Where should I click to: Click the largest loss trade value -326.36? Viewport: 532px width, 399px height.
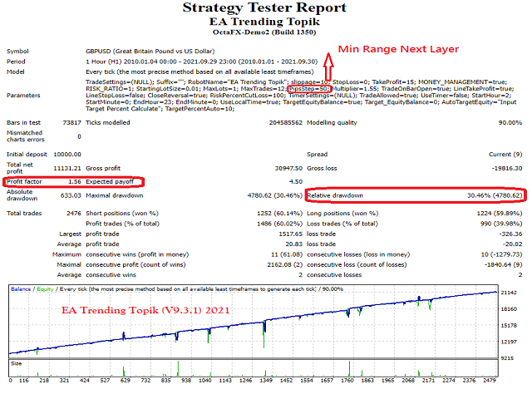510,234
